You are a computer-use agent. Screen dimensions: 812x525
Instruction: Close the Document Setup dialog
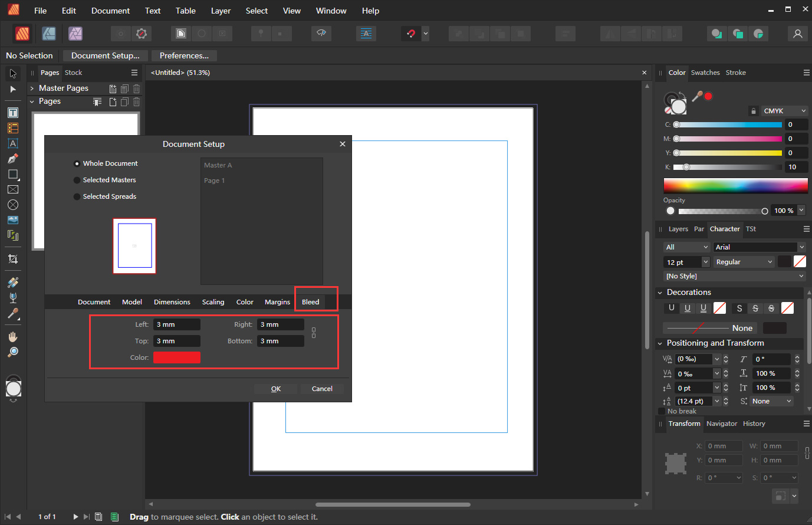click(x=343, y=144)
